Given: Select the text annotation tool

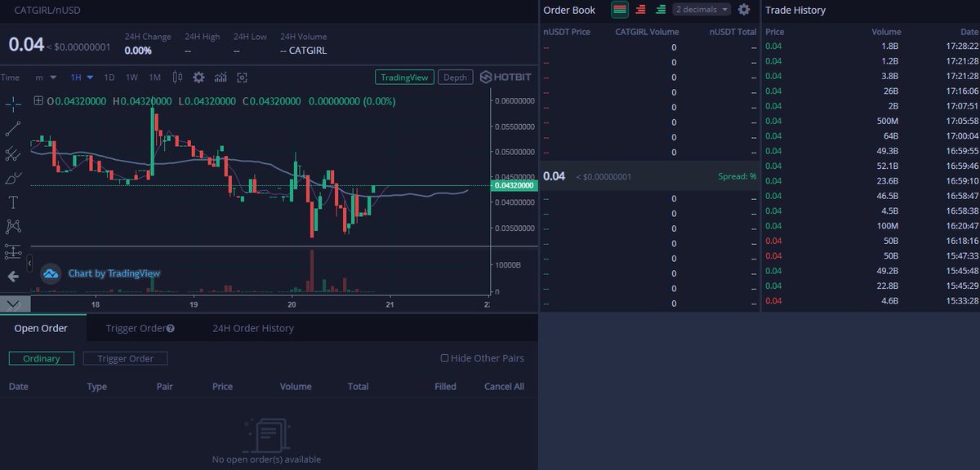Looking at the screenshot, I should point(13,202).
